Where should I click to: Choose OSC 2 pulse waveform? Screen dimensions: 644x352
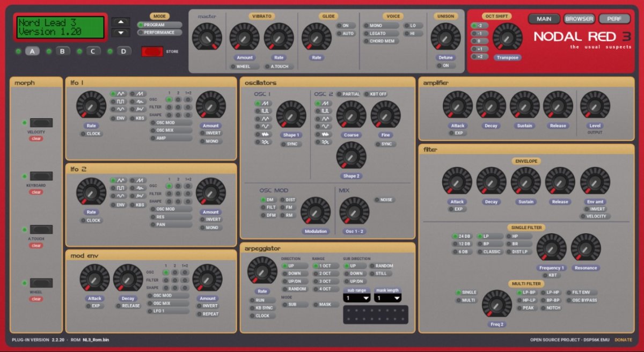(324, 111)
